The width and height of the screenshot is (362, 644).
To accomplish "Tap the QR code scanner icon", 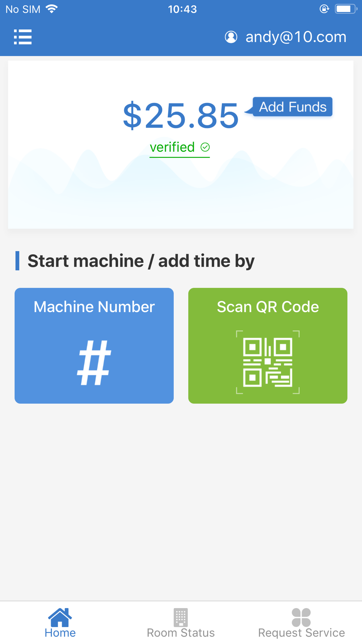I will tap(268, 362).
